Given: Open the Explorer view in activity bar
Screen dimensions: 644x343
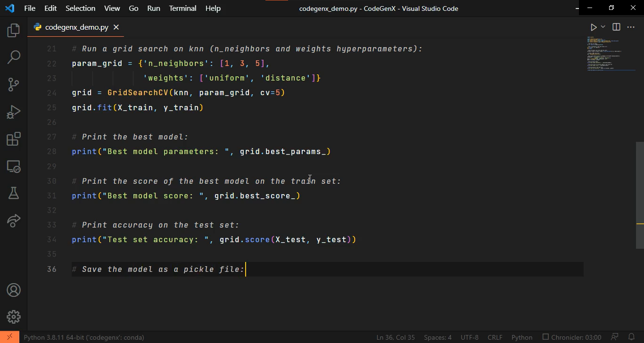Looking at the screenshot, I should click(x=14, y=31).
